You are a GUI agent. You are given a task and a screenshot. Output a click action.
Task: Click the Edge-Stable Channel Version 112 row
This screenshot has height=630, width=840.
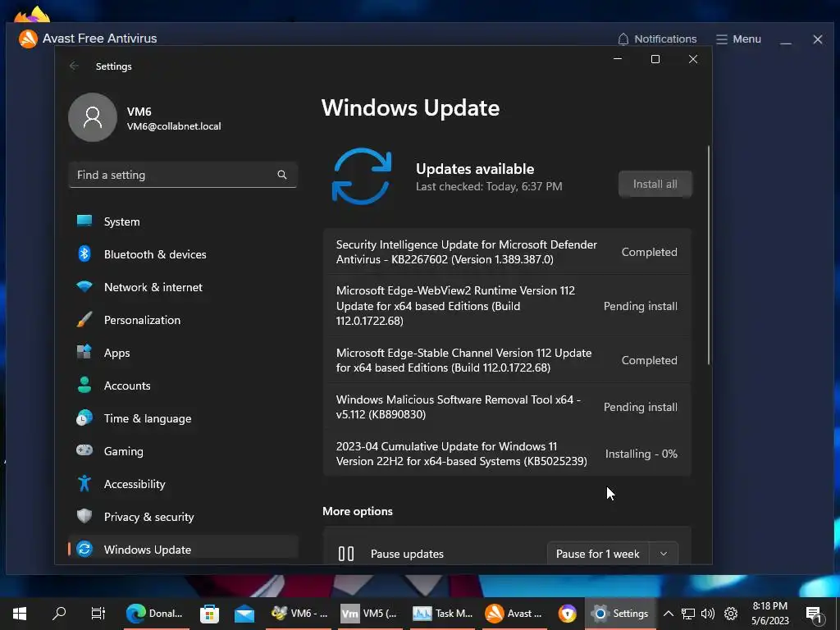[x=507, y=360]
